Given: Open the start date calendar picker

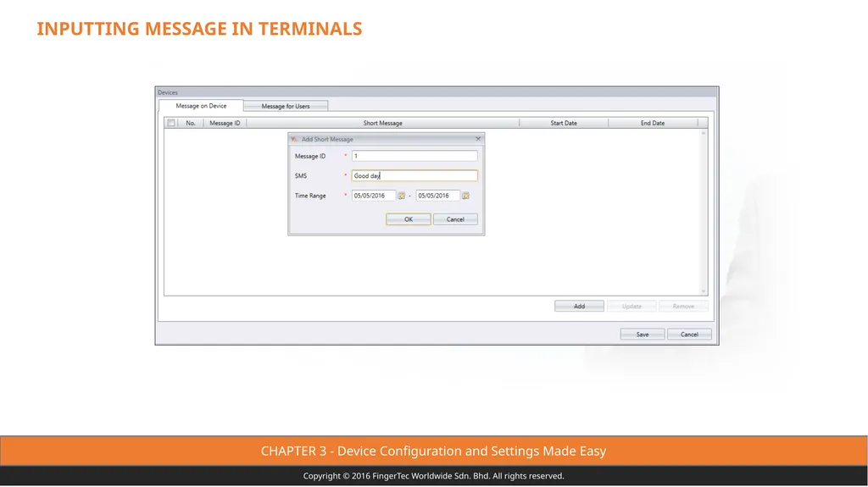Looking at the screenshot, I should (x=401, y=196).
